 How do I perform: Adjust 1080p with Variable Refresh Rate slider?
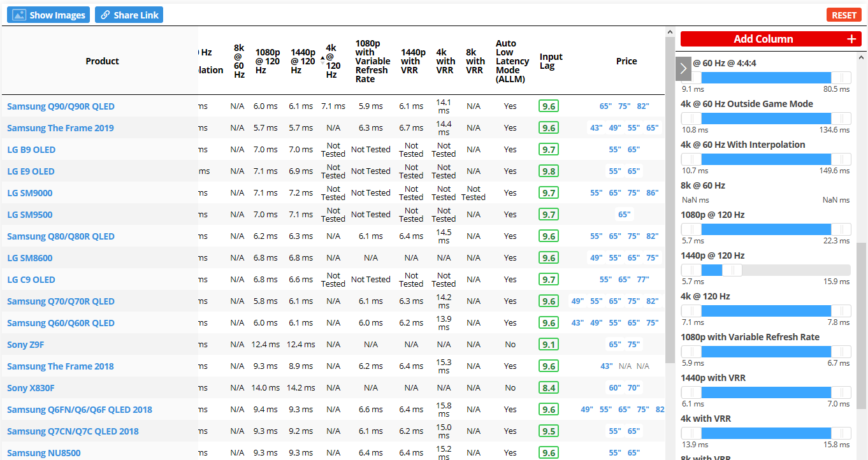point(765,352)
